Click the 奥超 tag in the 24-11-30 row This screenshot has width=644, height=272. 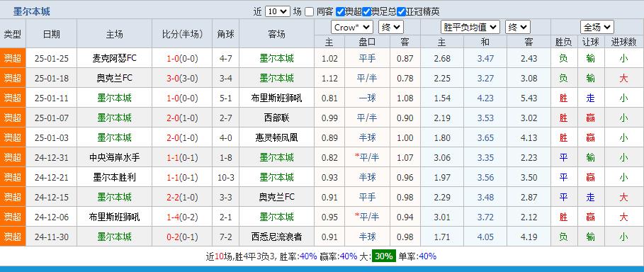[x=13, y=237]
